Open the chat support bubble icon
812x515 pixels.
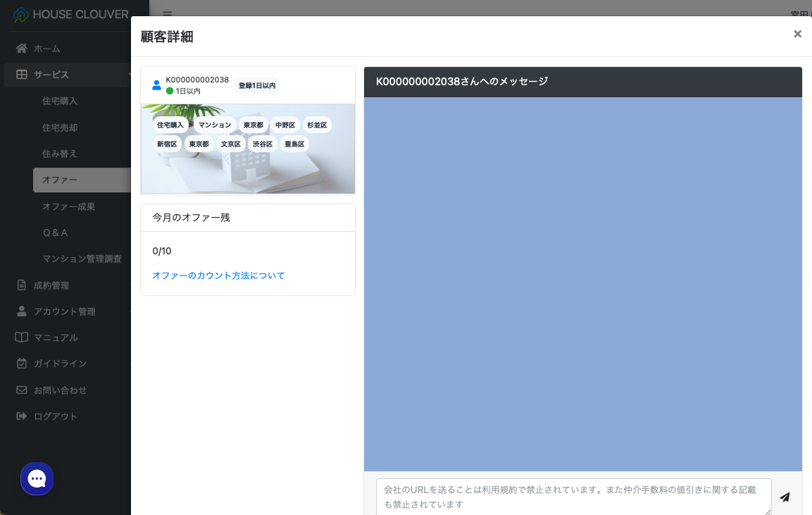tap(37, 479)
